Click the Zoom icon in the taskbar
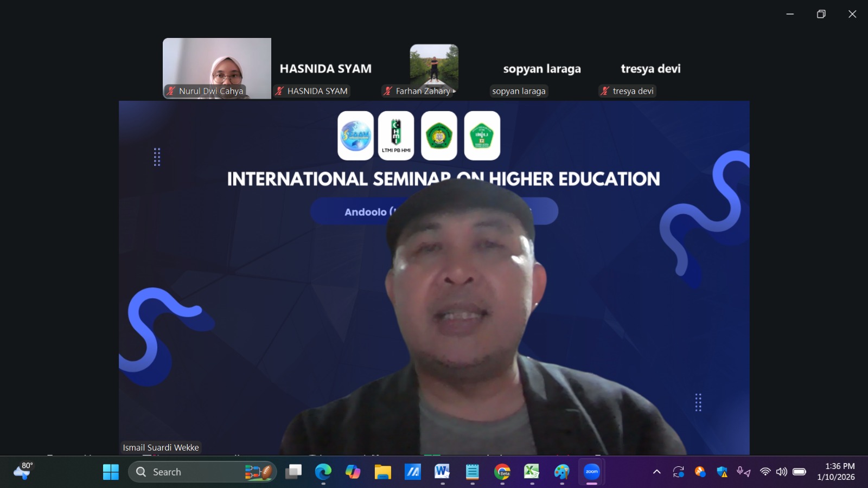This screenshot has width=868, height=488. point(591,472)
